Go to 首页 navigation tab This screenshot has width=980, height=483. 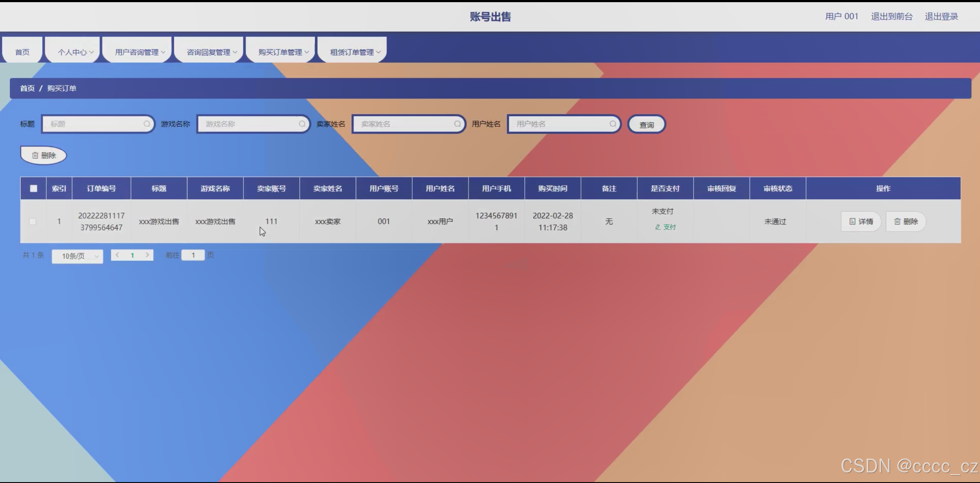22,52
